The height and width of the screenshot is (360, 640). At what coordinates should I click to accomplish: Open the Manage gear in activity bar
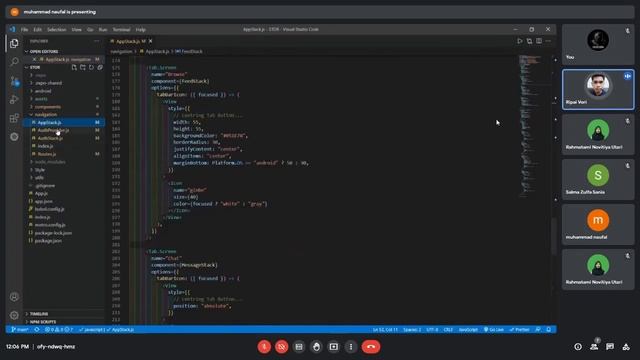[x=14, y=315]
